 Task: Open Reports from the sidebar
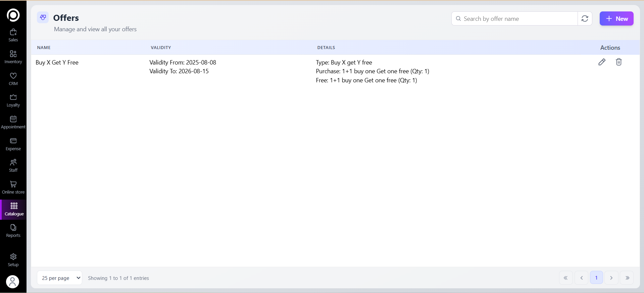click(13, 231)
